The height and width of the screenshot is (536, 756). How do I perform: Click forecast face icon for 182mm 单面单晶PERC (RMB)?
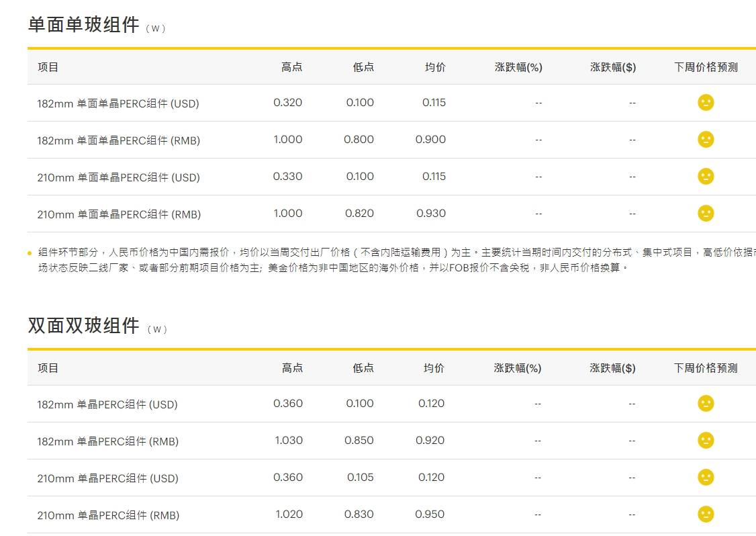point(706,140)
